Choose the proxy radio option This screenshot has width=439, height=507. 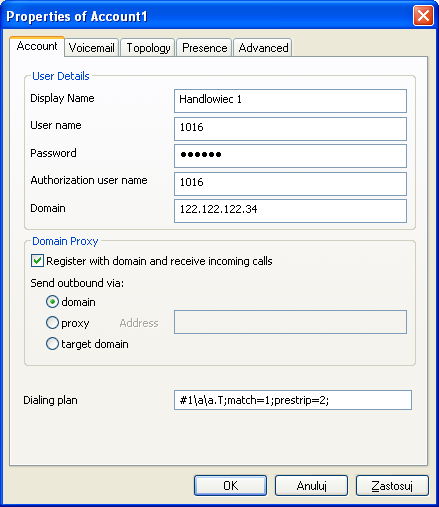(x=52, y=323)
